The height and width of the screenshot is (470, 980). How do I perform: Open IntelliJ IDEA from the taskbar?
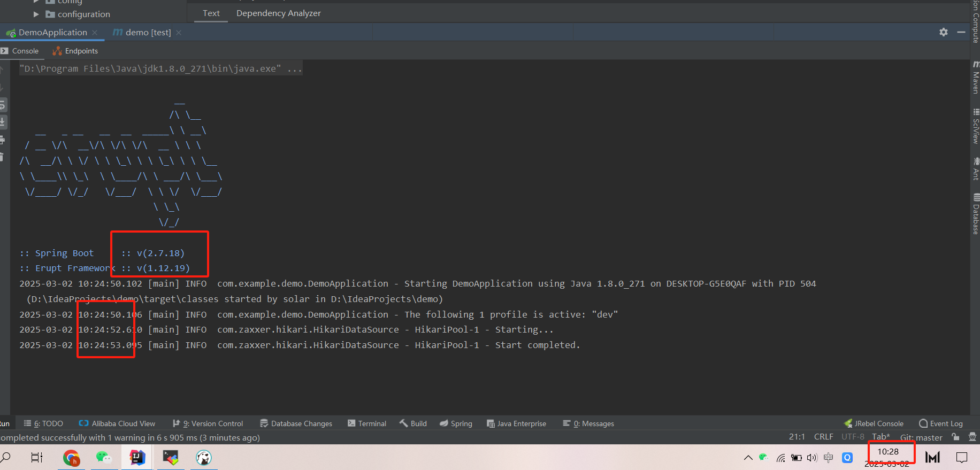[137, 457]
